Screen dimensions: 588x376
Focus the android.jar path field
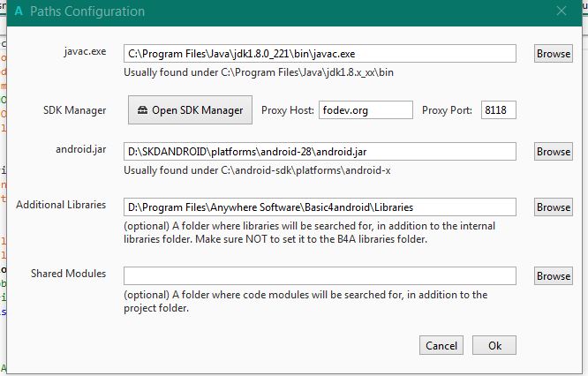pos(319,152)
